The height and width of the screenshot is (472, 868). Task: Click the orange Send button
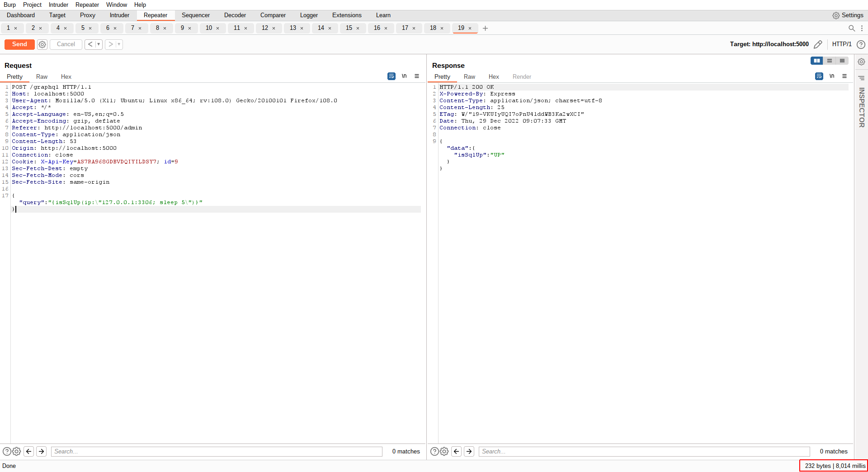point(19,44)
